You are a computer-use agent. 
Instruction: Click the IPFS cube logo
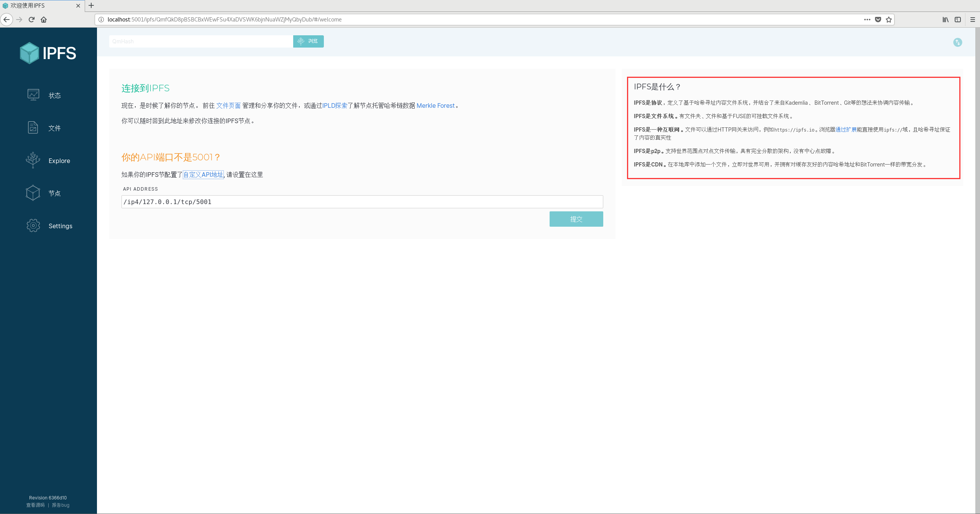(x=30, y=53)
